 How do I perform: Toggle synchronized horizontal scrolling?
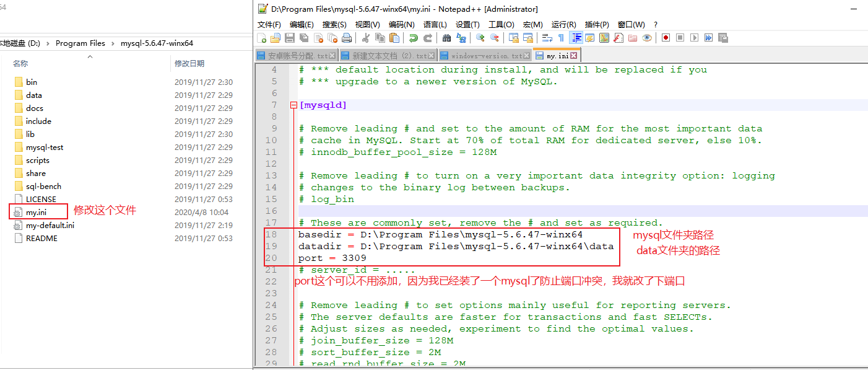coord(528,38)
